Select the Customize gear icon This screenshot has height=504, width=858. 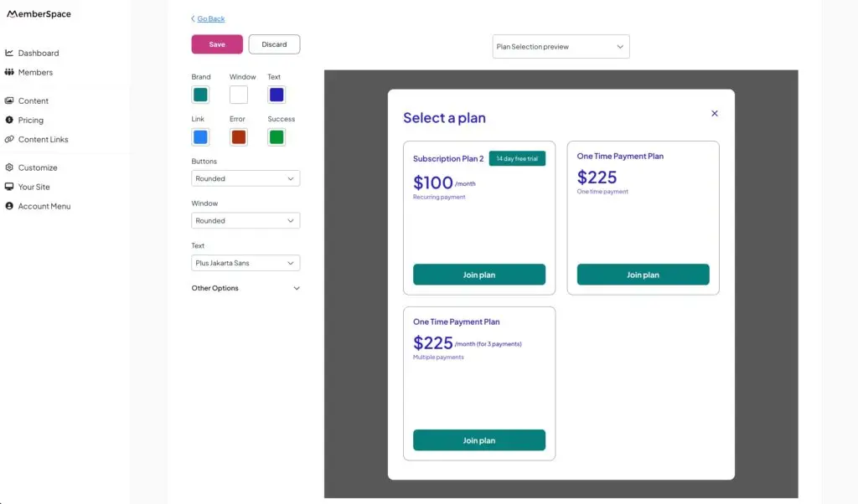coord(8,167)
